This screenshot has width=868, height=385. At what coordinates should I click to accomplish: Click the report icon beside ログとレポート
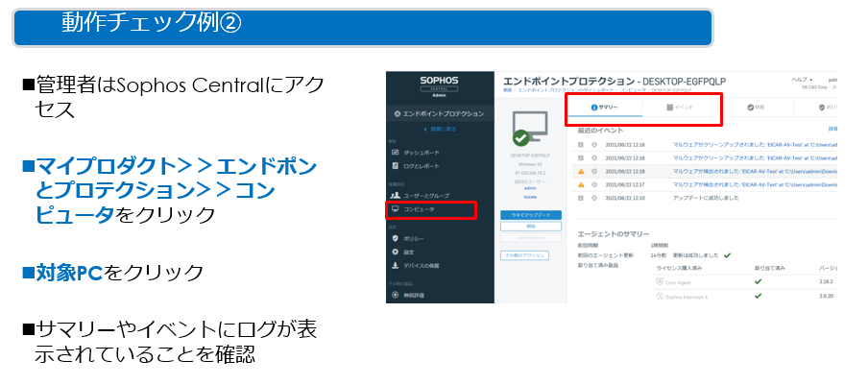coord(396,166)
